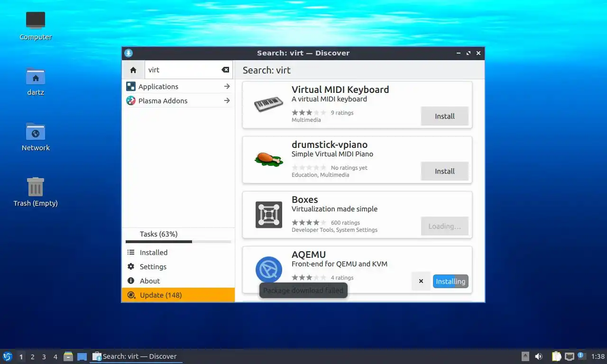Screen dimensions: 607x364
Task: Switch to virtual desktop 2
Action: point(32,357)
